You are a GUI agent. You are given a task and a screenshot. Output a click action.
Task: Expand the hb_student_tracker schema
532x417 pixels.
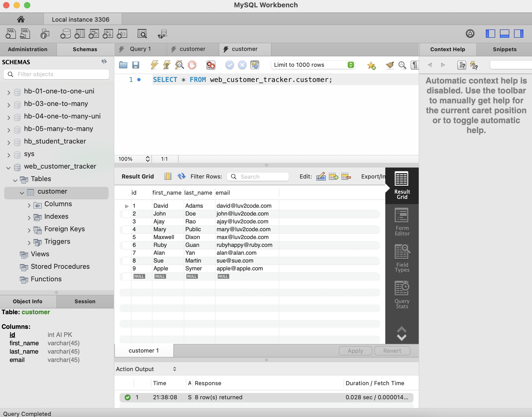click(9, 142)
